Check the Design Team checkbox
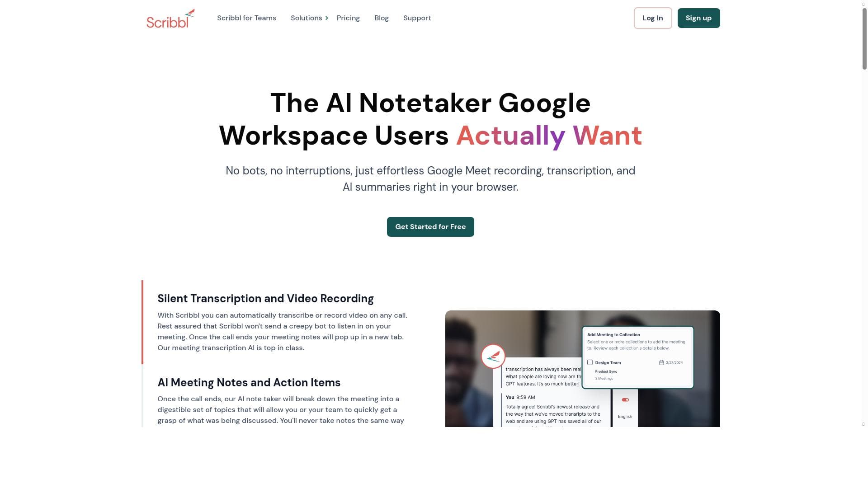This screenshot has width=868, height=488. click(x=590, y=362)
